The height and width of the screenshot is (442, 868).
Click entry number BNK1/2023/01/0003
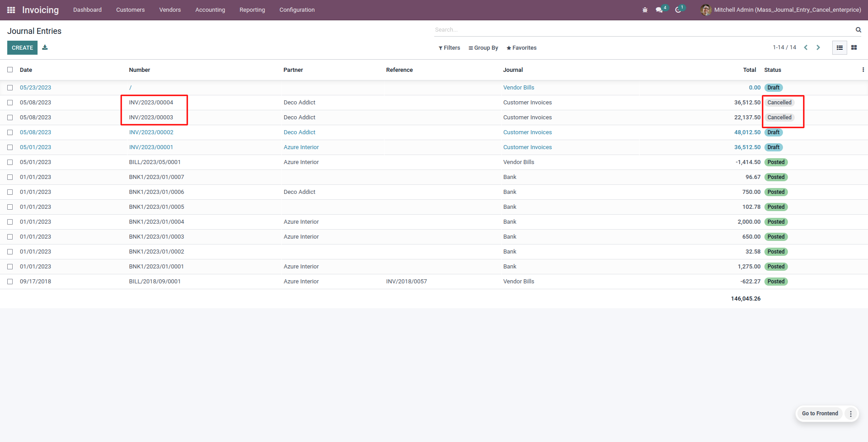(157, 237)
